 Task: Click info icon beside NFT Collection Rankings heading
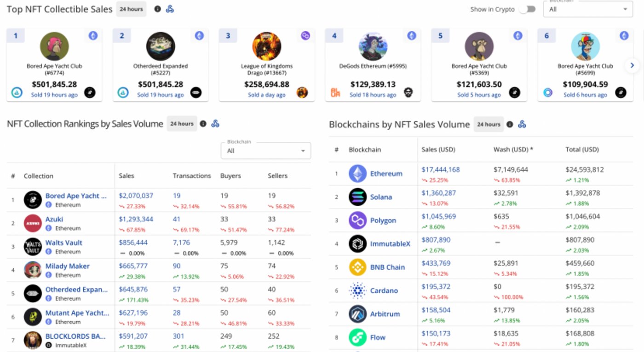tap(203, 124)
